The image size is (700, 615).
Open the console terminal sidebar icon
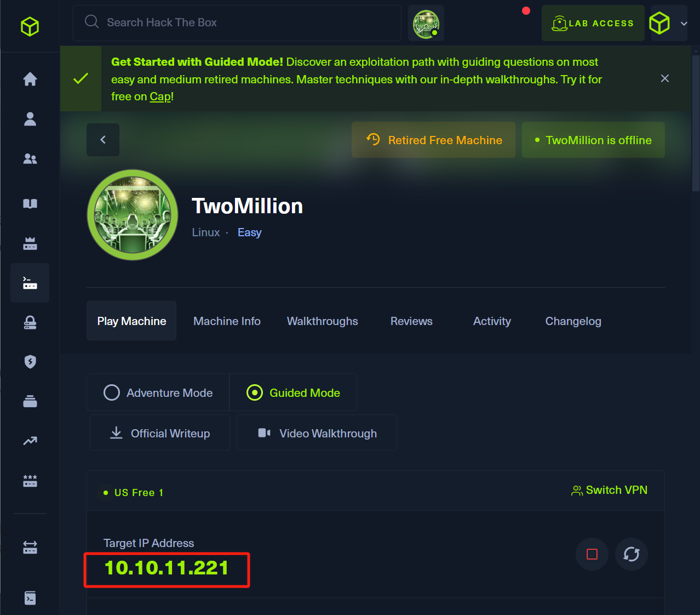click(x=30, y=598)
